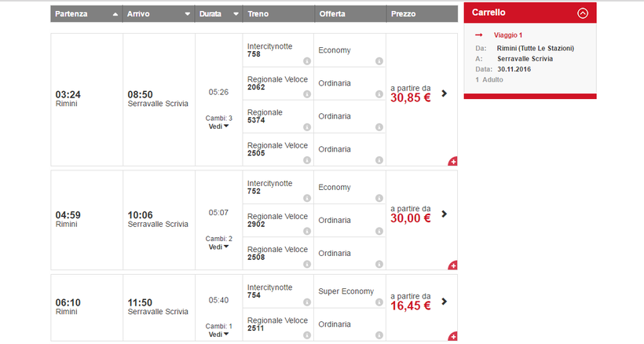This screenshot has height=344, width=644.
Task: Click info icon beside Intercitynotte 758
Action: point(306,61)
